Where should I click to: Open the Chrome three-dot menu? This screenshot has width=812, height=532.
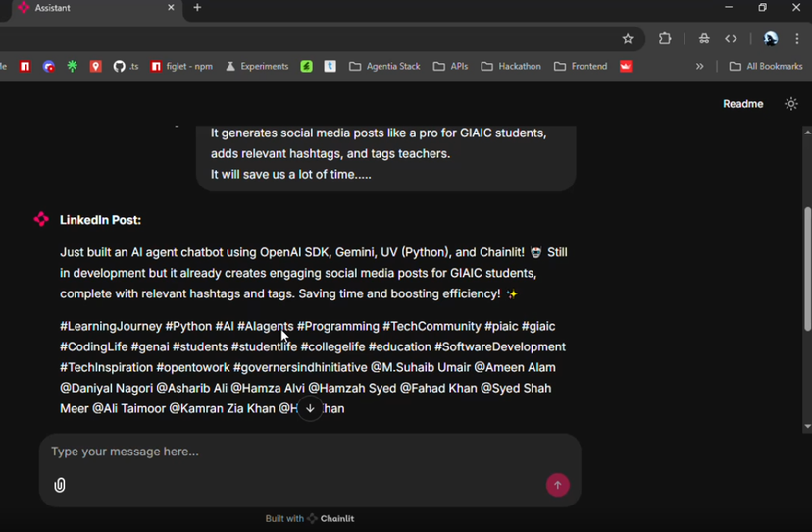tap(796, 39)
